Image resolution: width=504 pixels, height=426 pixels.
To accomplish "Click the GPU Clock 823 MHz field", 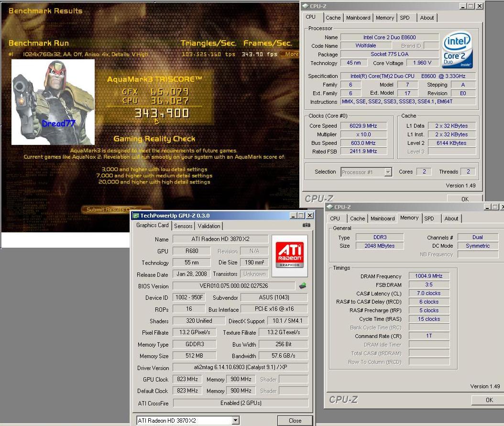I will [187, 379].
